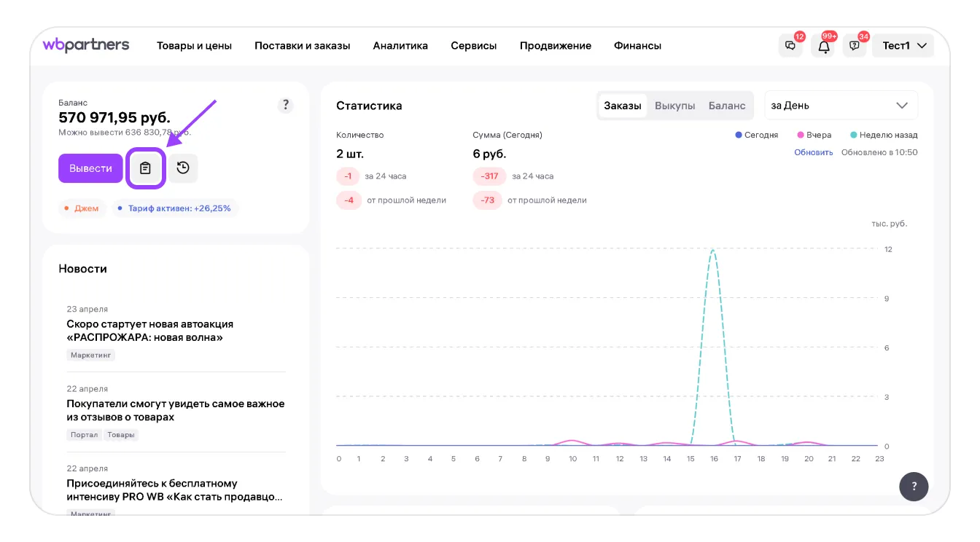This screenshot has height=542, width=980.
Task: Click the Обновить link
Action: point(813,152)
